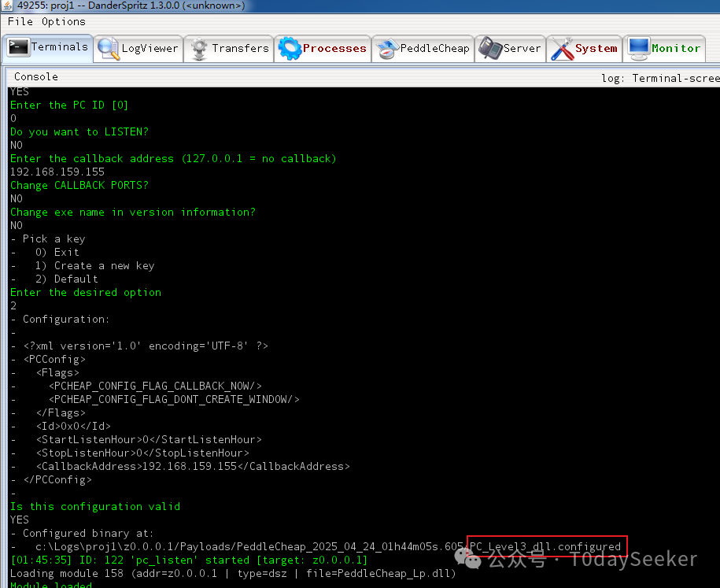Open the LogViewer tab

[138, 49]
